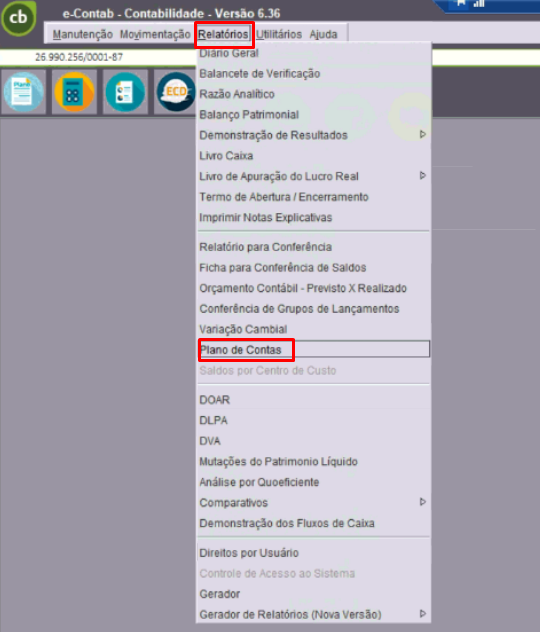The image size is (540, 632).
Task: Open the DVA report
Action: click(314, 441)
